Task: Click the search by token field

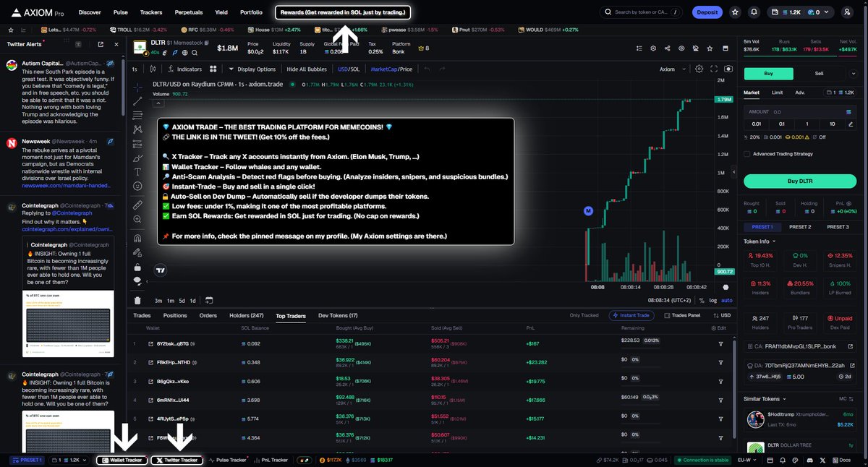Action: (641, 12)
